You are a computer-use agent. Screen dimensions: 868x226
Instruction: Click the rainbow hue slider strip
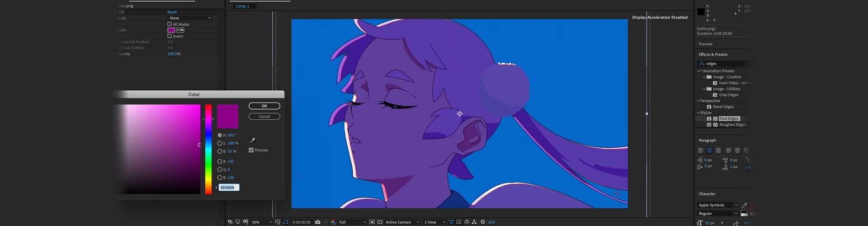[208, 149]
